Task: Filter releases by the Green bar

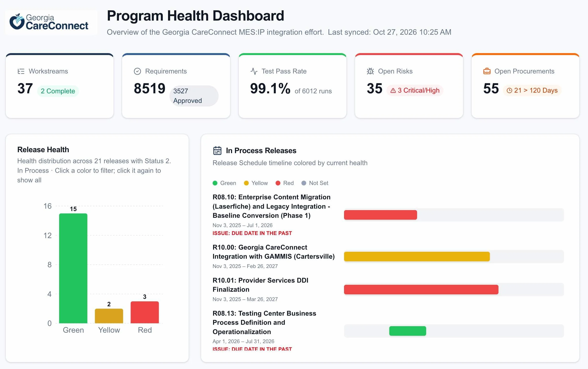Action: 73,268
